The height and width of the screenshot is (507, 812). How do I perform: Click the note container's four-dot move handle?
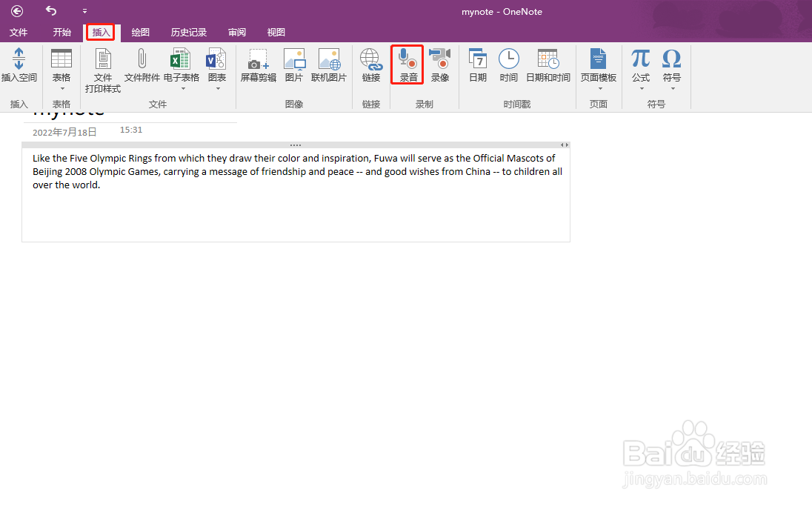[x=296, y=145]
